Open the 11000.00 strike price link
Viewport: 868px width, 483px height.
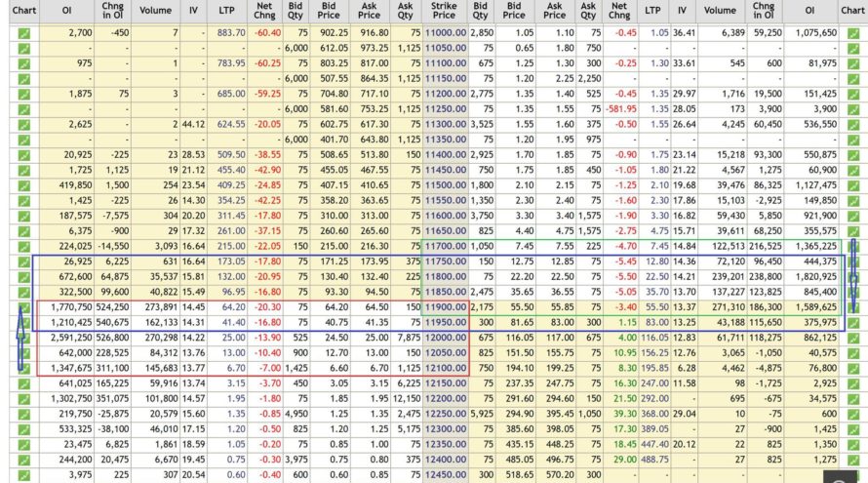446,32
